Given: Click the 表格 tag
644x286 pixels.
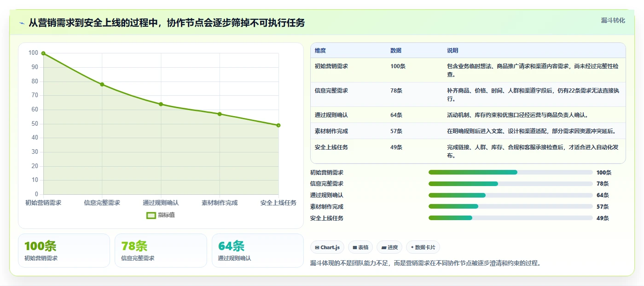Looking at the screenshot, I should (x=360, y=247).
